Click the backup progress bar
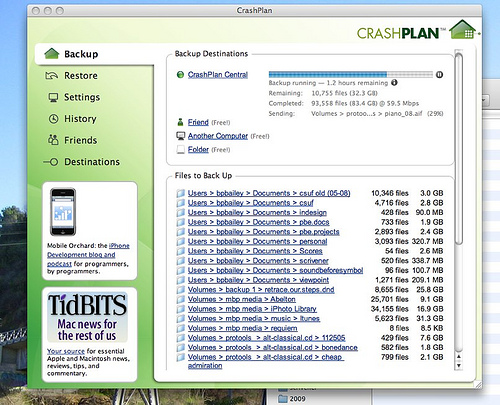 (351, 74)
